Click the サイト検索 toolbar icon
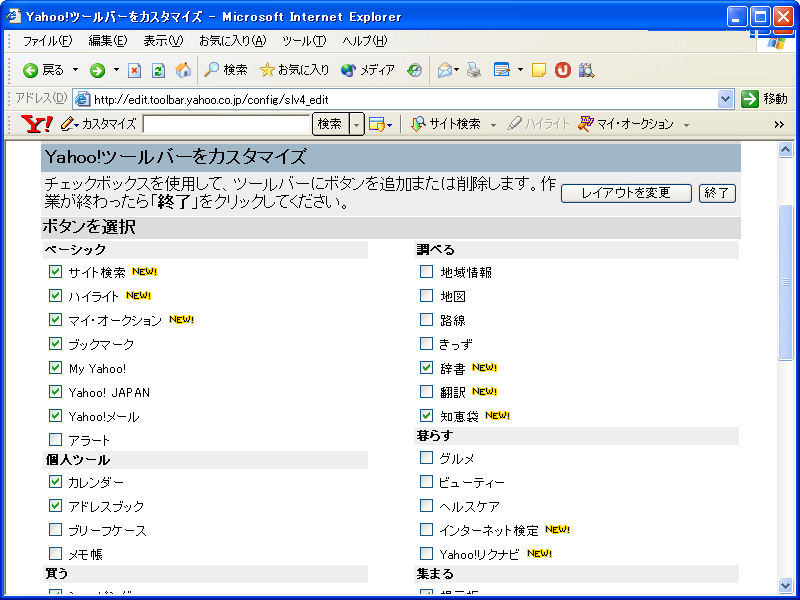Viewport: 800px width, 600px height. point(418,124)
